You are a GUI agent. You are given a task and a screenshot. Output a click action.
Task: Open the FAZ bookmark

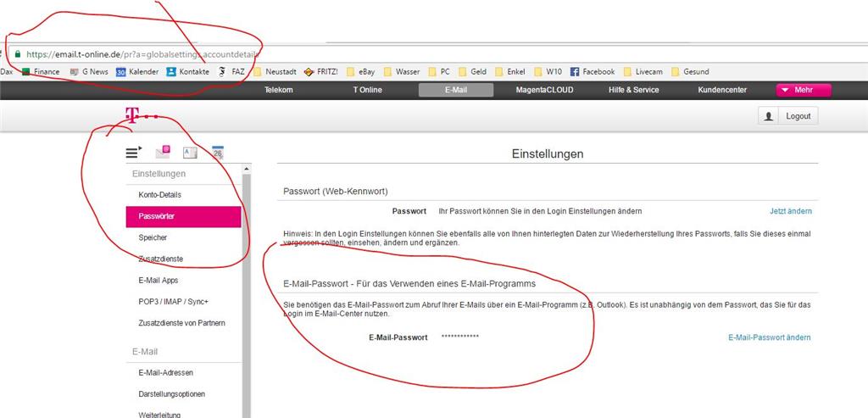tap(231, 71)
